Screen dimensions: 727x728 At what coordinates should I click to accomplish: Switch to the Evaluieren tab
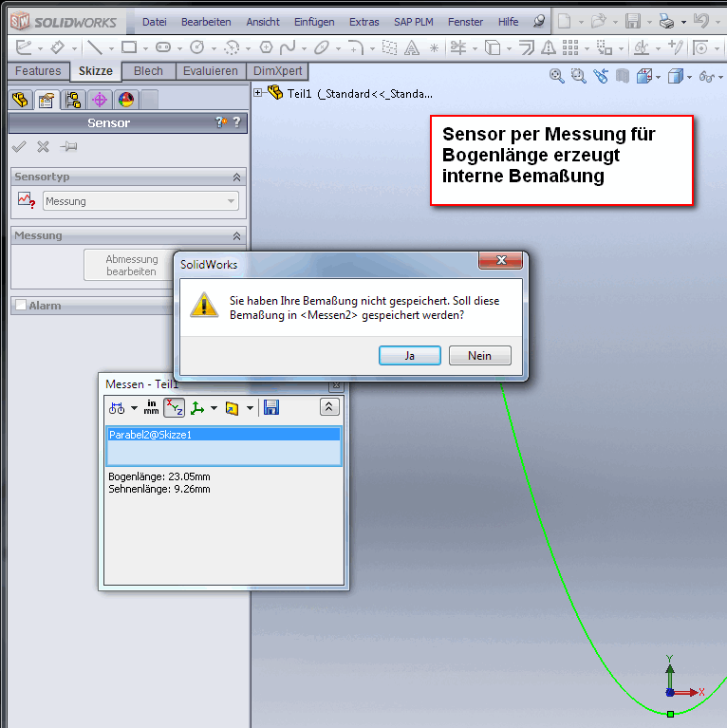tap(211, 71)
